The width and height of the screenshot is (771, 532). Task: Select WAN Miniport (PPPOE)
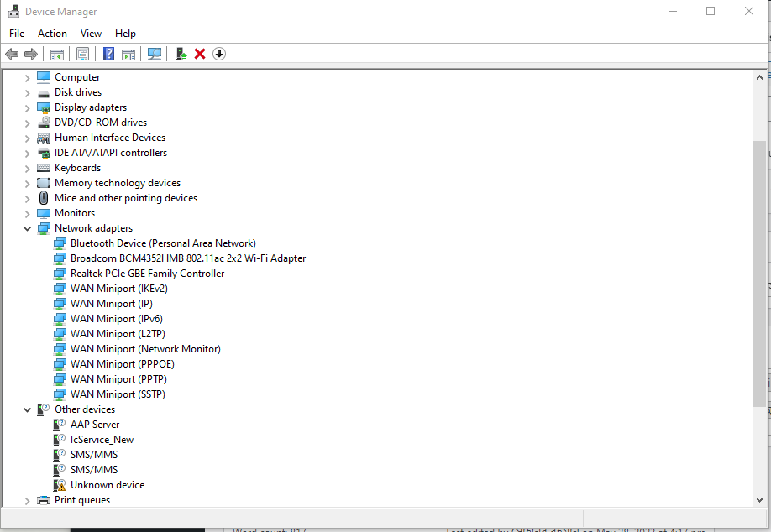[123, 364]
